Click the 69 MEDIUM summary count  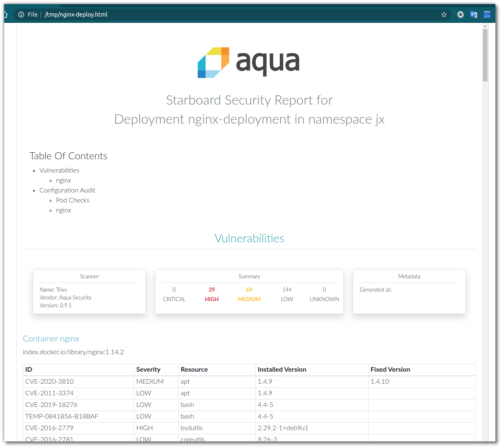[x=249, y=294]
